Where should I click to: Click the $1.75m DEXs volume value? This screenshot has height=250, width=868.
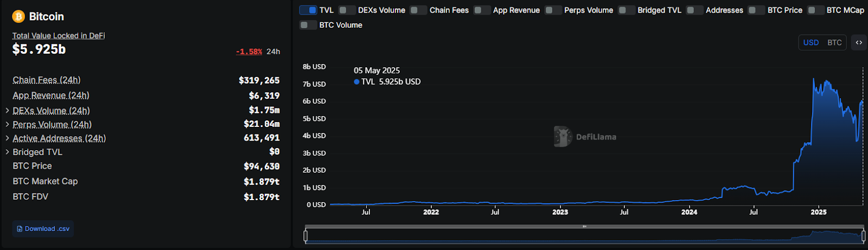(x=264, y=110)
